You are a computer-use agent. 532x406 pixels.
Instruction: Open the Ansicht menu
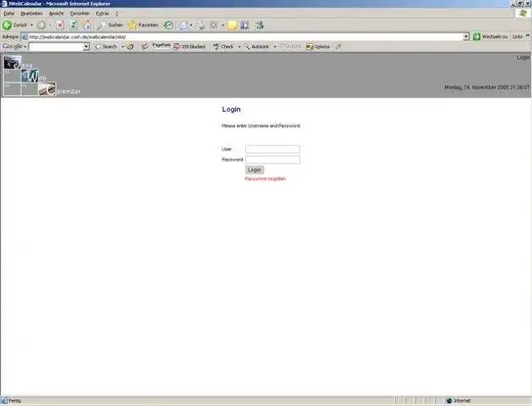[x=57, y=14]
